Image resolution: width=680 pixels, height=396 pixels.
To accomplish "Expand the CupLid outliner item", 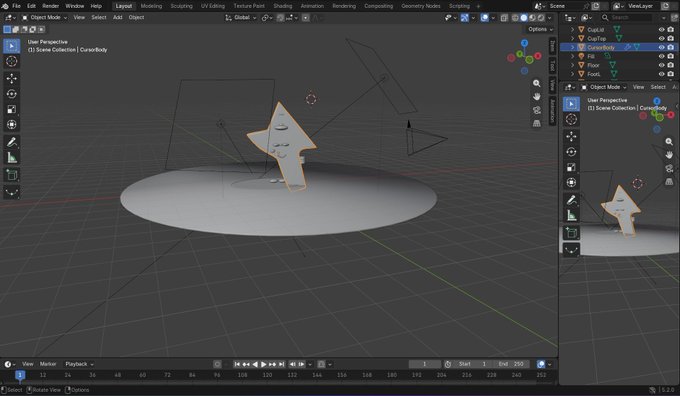I will click(572, 29).
